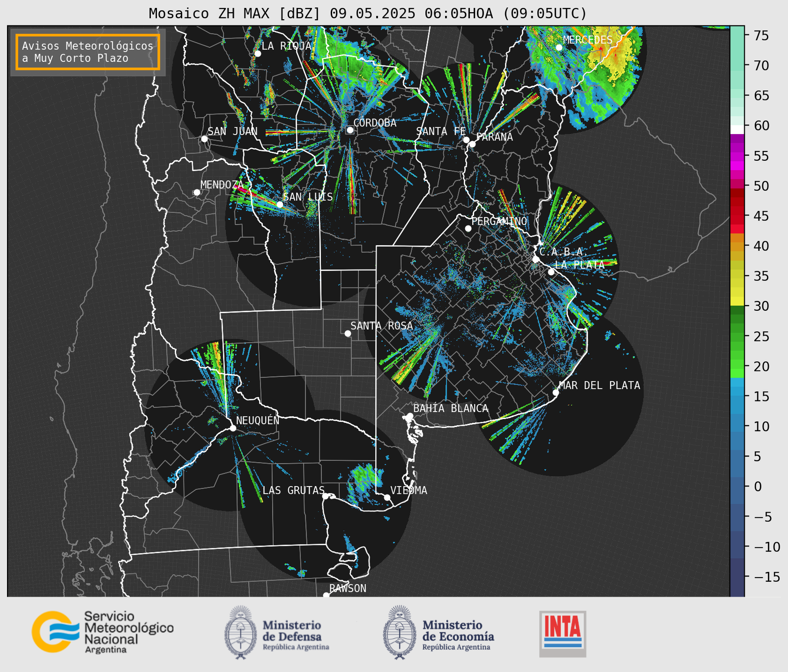Click the SAN LUIS city marker dot

(x=280, y=205)
